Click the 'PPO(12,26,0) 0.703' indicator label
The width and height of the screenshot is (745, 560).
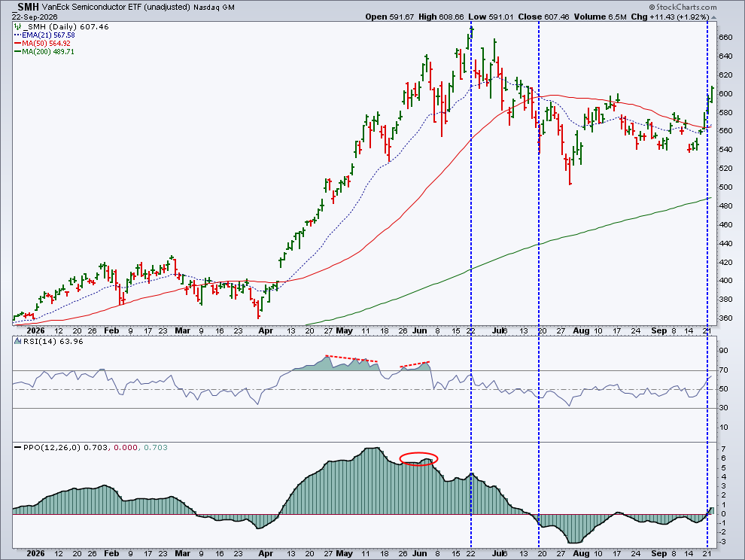point(65,447)
